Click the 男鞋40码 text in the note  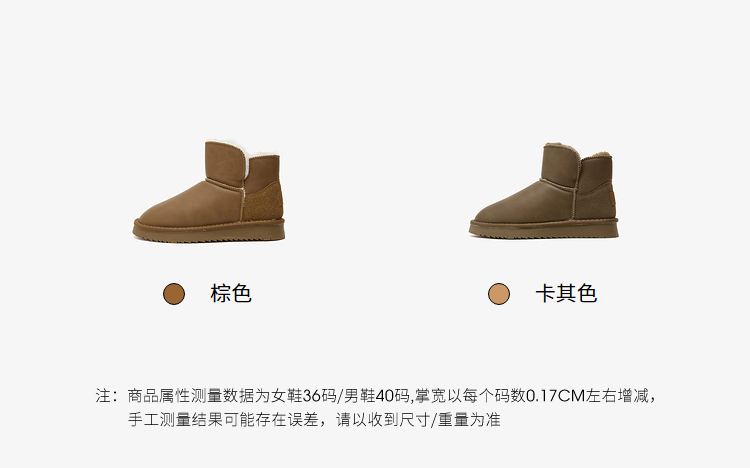(376, 396)
